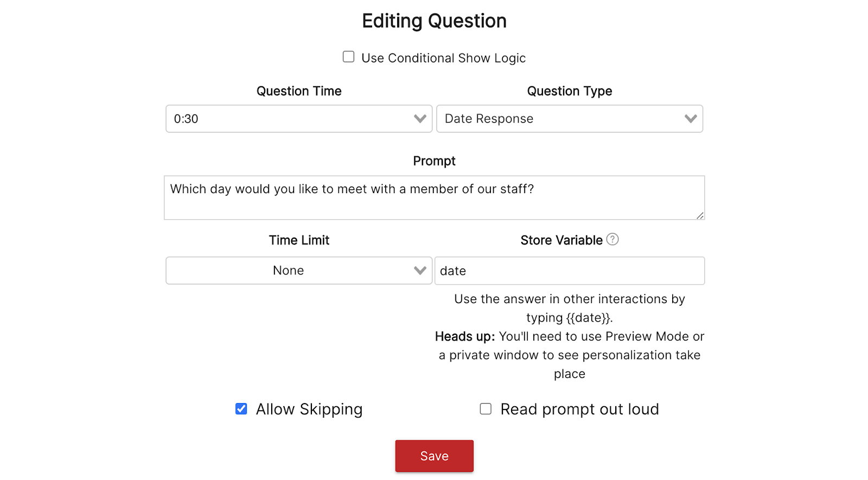Expand the dropdown set to None
This screenshot has width=868, height=480.
pyautogui.click(x=293, y=271)
